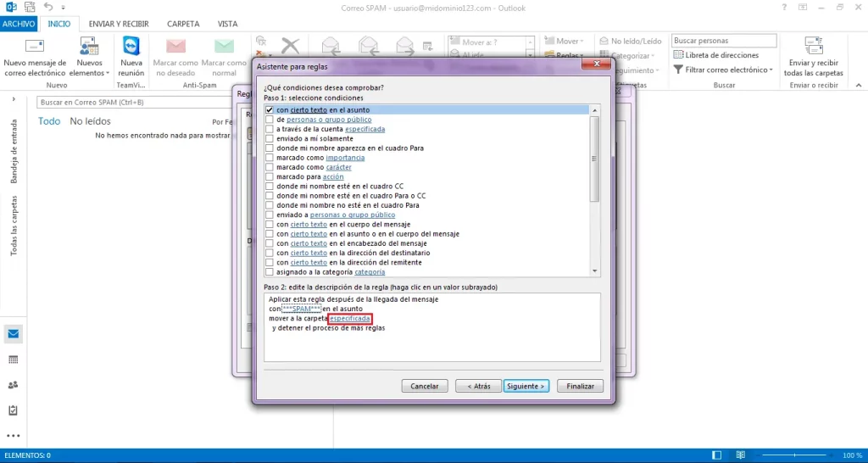Click the Outlook help question mark

[784, 8]
